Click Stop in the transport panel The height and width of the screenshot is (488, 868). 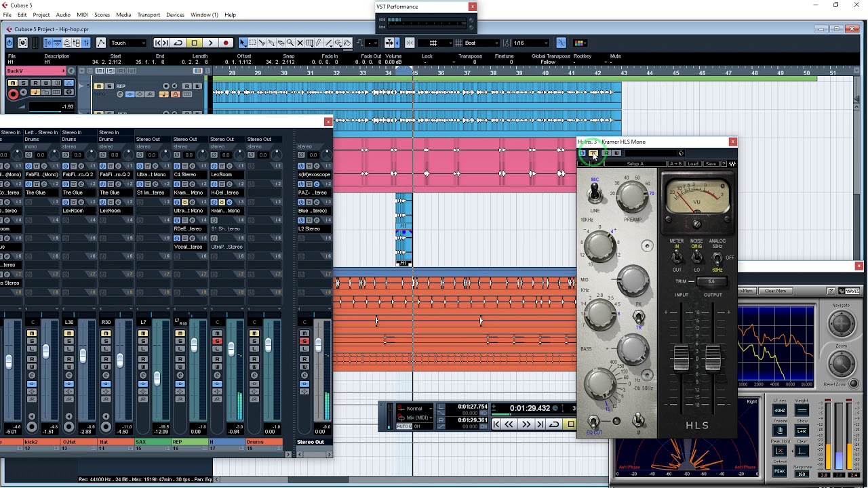[x=570, y=424]
